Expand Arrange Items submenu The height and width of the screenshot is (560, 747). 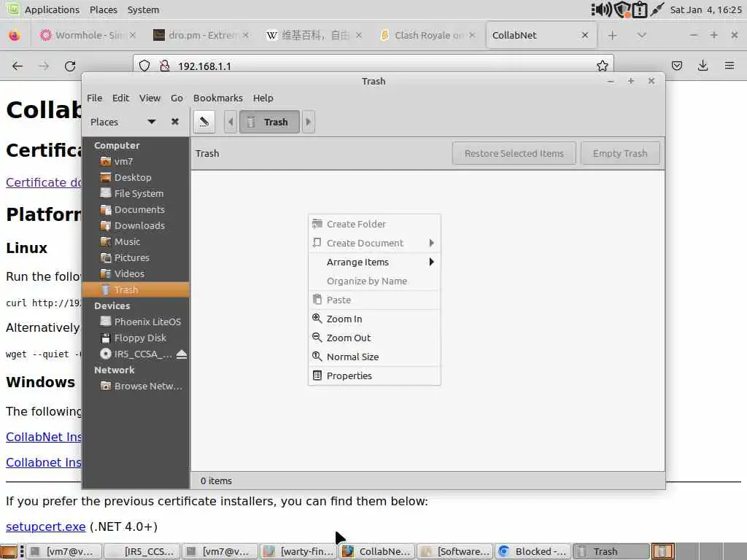[x=374, y=262]
